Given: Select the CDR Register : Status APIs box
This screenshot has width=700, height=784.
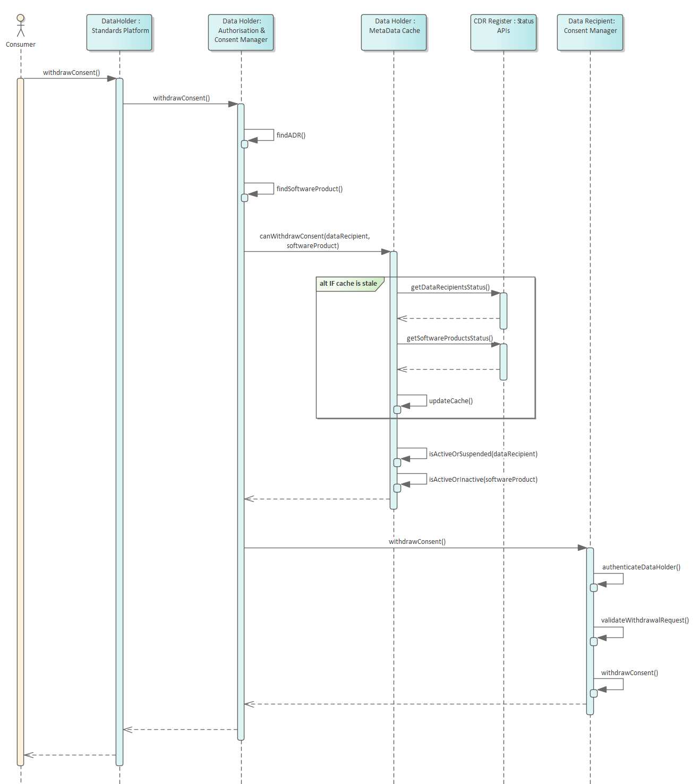Looking at the screenshot, I should pos(503,31).
